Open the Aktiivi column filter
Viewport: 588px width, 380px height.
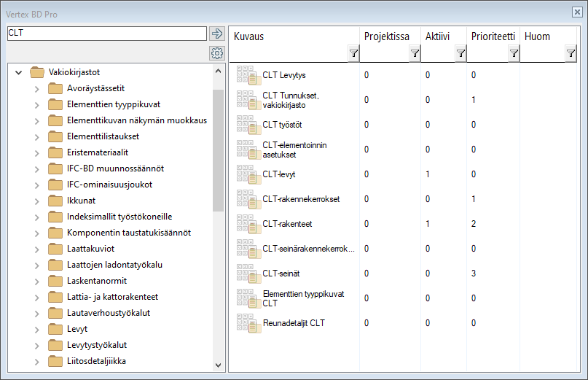(x=460, y=53)
